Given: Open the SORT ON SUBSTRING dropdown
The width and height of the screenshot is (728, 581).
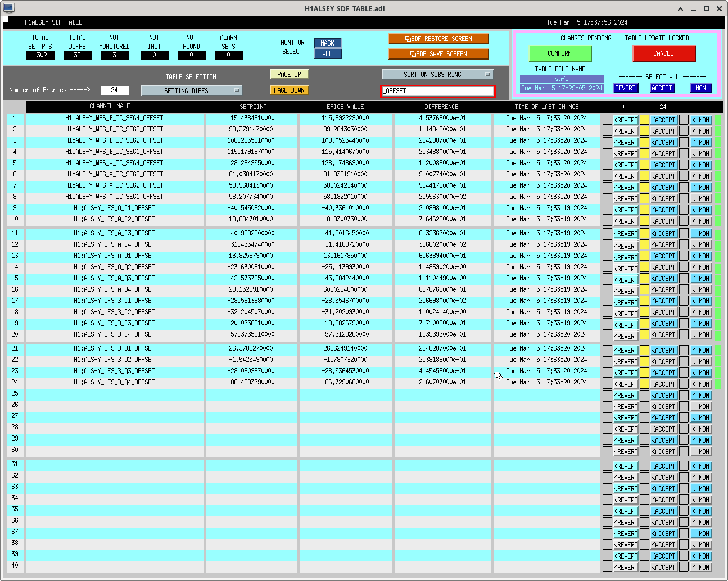Looking at the screenshot, I should coord(437,74).
